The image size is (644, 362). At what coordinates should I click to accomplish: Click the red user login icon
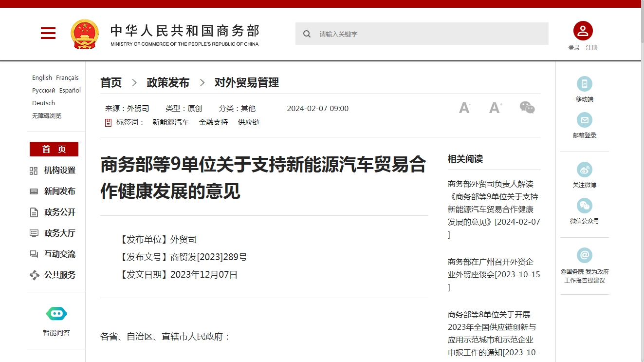point(583,31)
